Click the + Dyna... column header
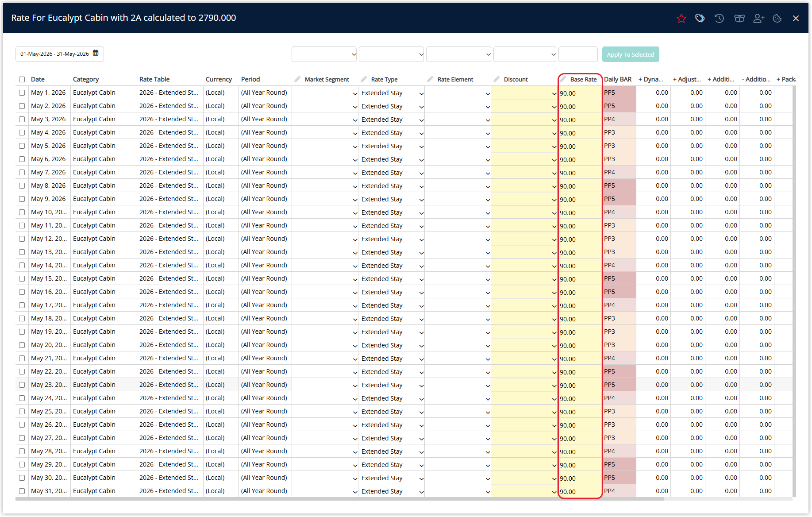 coord(651,79)
